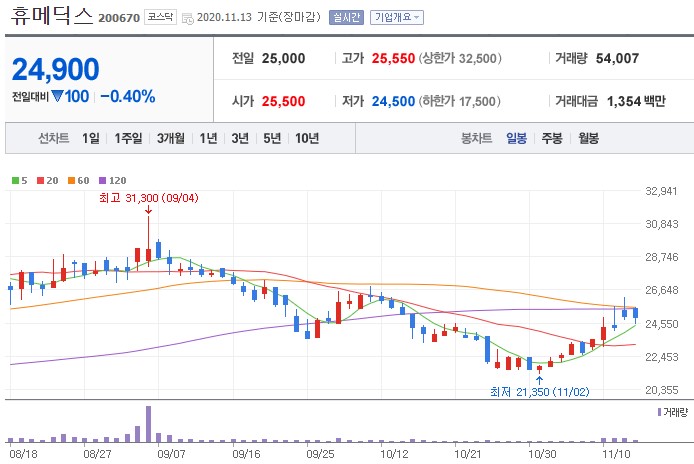694x464 pixels.
Task: Click the green 5-day moving average swatch
Action: pos(15,181)
